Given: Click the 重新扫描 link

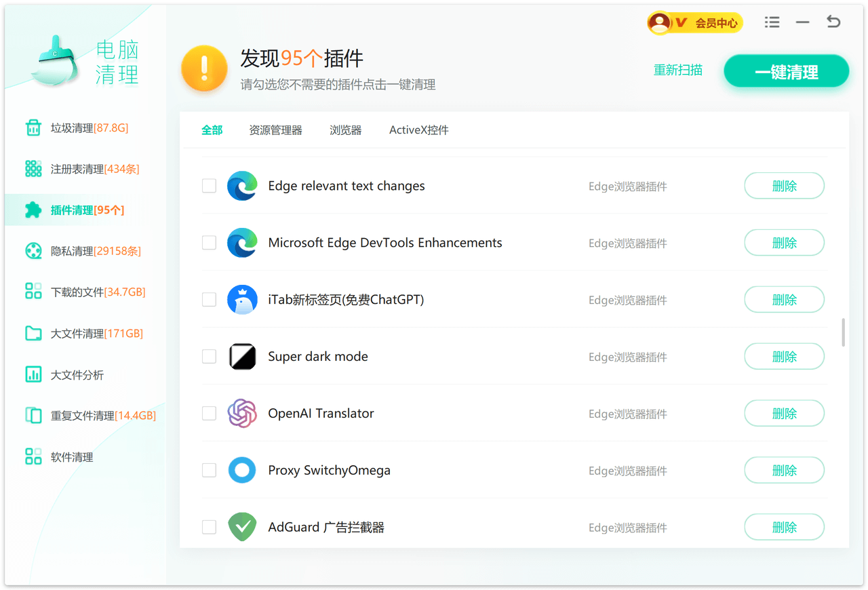Looking at the screenshot, I should click(677, 70).
